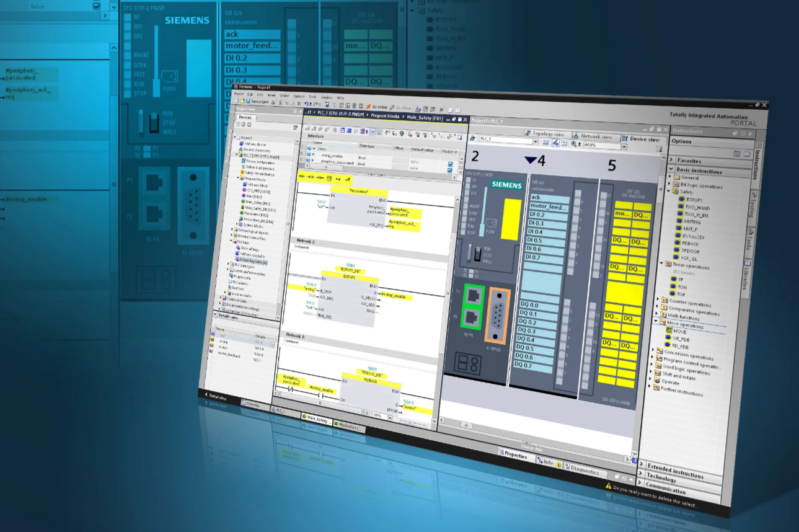
Task: Open the Help menu
Action: 340,98
